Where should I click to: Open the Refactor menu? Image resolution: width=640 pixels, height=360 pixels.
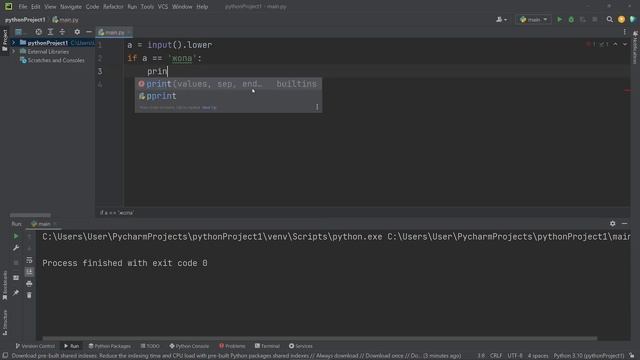click(x=113, y=7)
